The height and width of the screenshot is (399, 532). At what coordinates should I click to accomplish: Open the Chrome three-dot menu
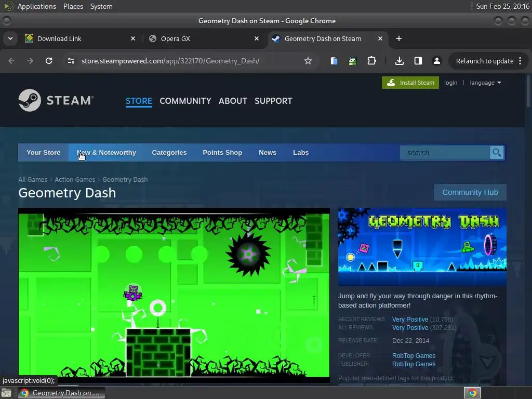pyautogui.click(x=520, y=61)
